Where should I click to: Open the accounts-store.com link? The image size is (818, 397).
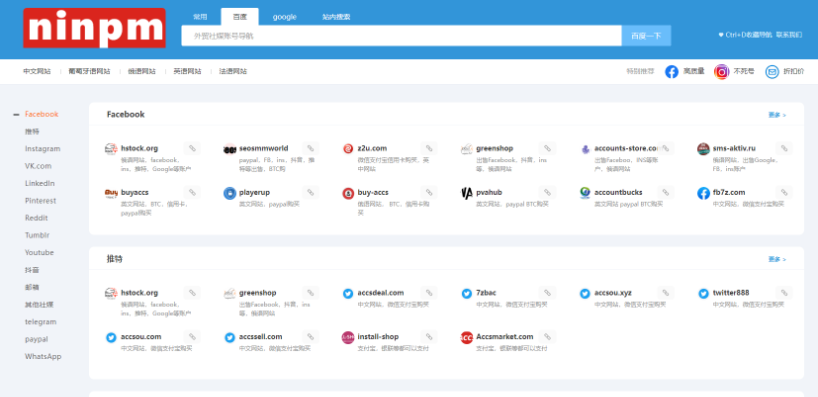click(625, 148)
